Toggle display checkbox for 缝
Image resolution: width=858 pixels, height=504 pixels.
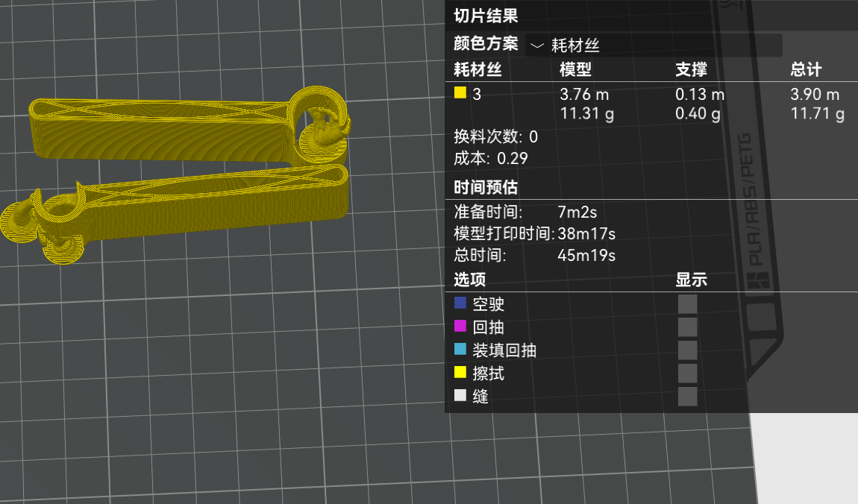click(x=688, y=397)
